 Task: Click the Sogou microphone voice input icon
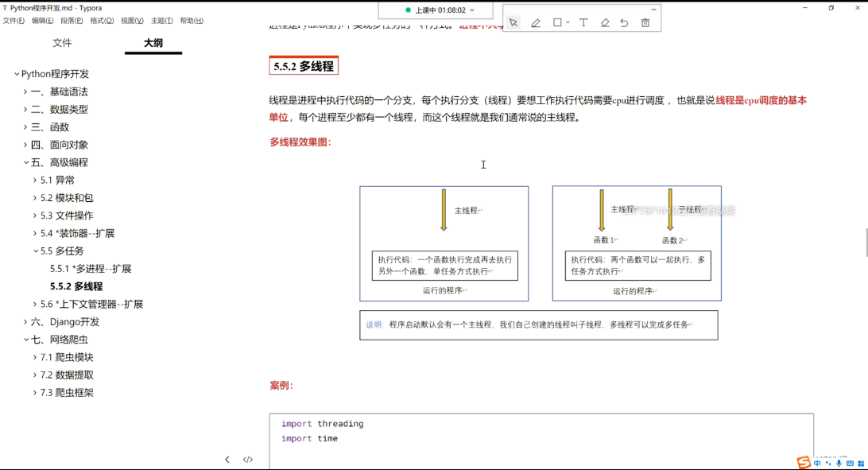pos(839,463)
